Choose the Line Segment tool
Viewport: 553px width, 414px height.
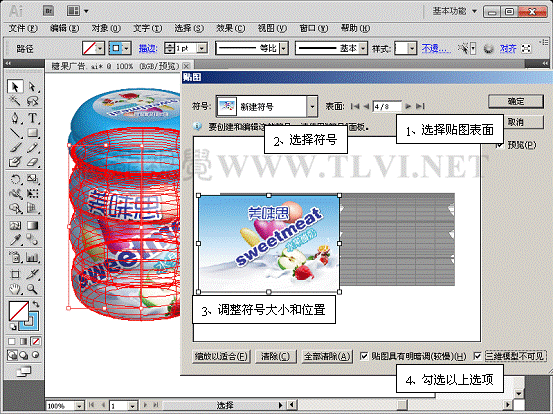click(15, 133)
